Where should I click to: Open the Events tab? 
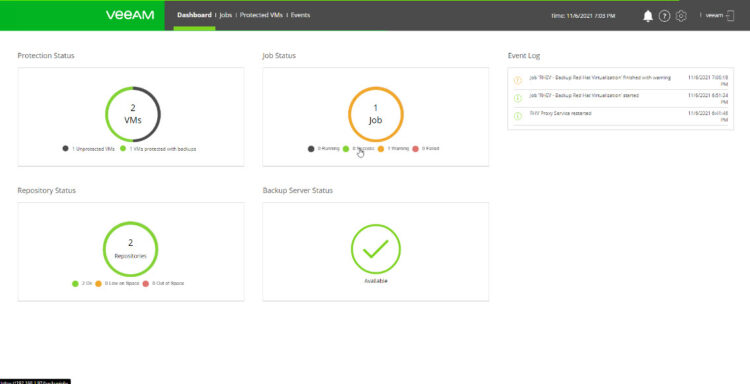(x=300, y=15)
